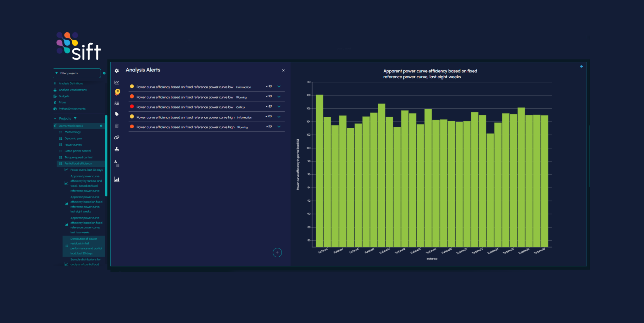Expand the Warning alert above 110 threshold
This screenshot has height=323, width=644.
click(x=279, y=127)
